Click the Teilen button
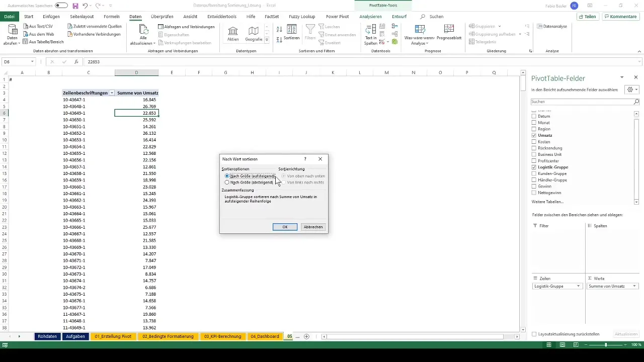Image resolution: width=644 pixels, height=362 pixels. click(588, 17)
